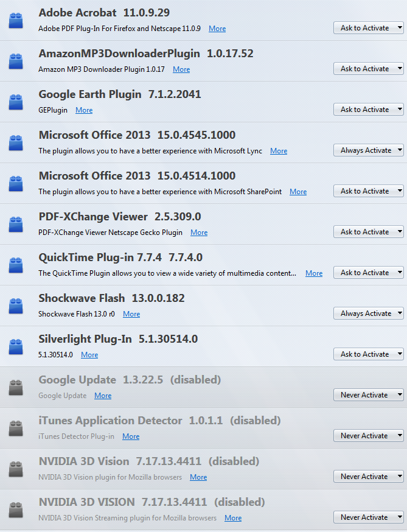The width and height of the screenshot is (407, 532).
Task: Click the Silverlight Plug-In brick icon
Action: 15,347
